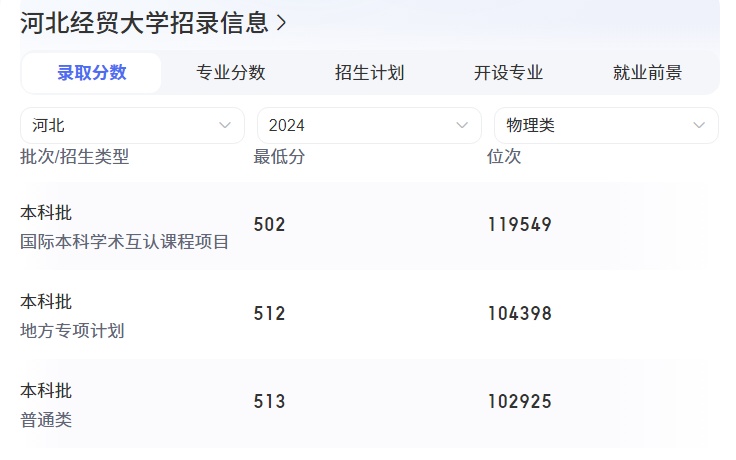Open the 河北 province dropdown
This screenshot has height=460, width=736.
pos(132,125)
